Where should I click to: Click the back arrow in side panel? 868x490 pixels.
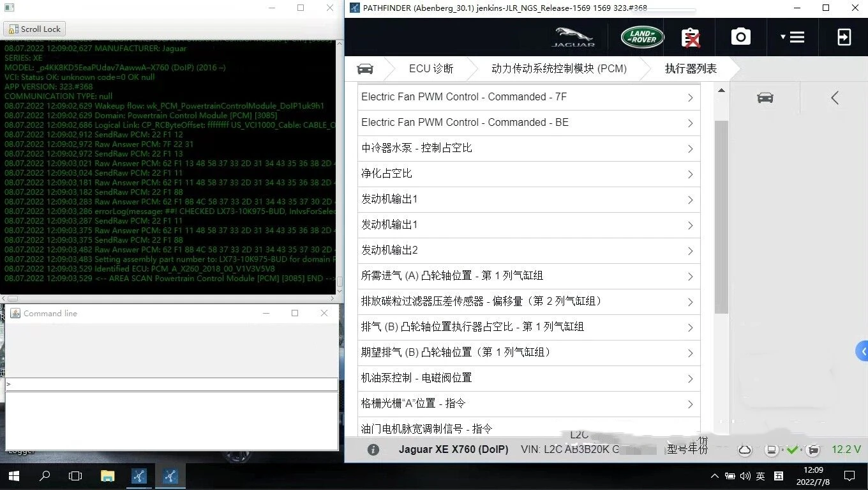pos(834,98)
